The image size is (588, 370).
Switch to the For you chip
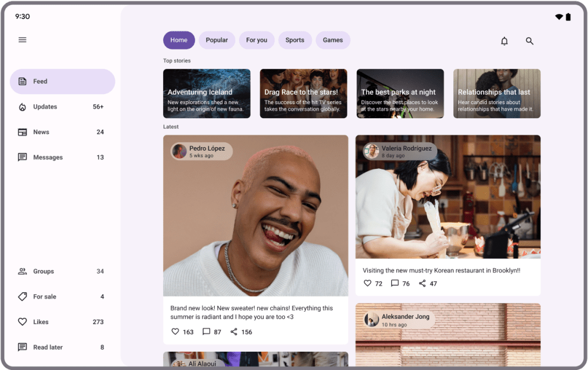coord(256,40)
